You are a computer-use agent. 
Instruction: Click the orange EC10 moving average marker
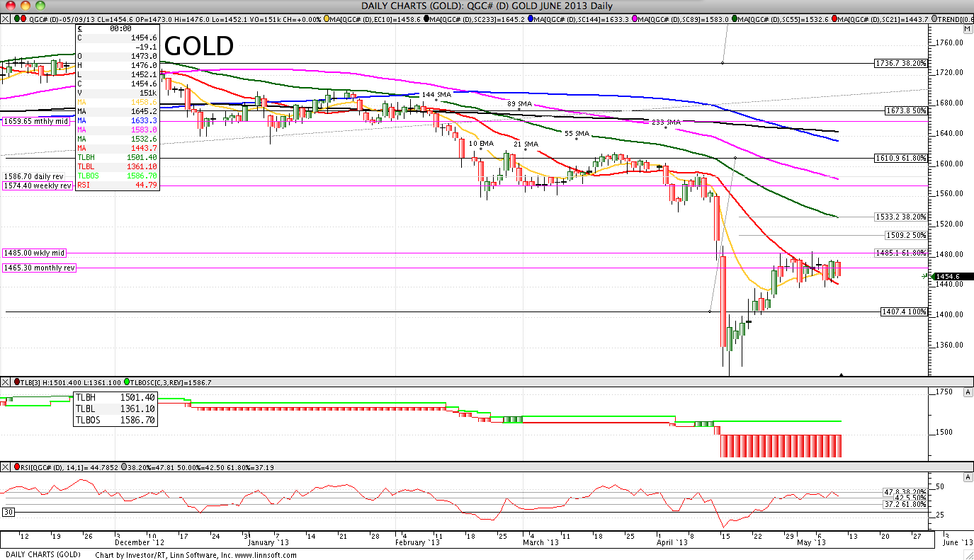[x=326, y=19]
